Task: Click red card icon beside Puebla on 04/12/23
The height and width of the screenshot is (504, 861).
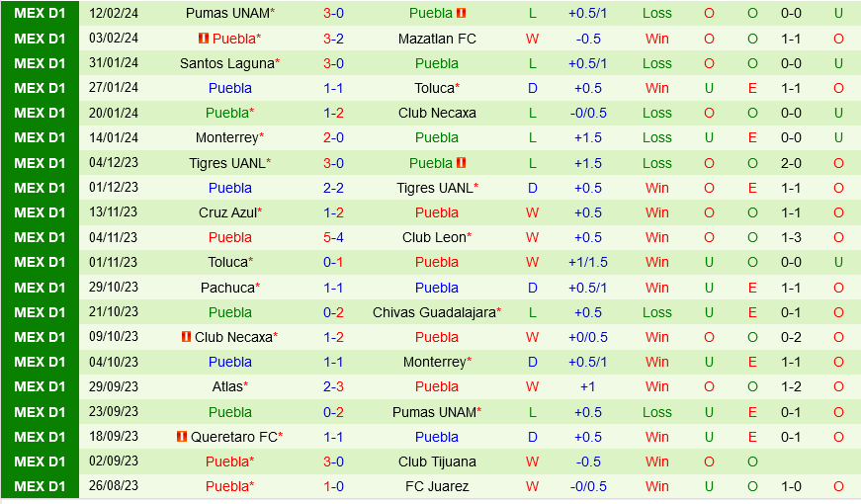Action: (462, 163)
